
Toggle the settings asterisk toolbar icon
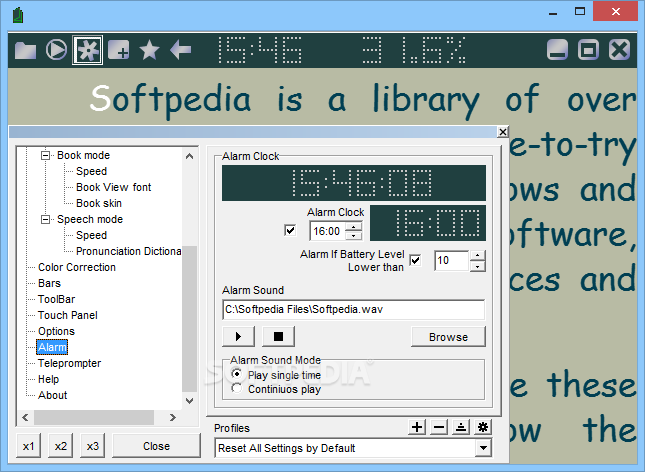88,50
